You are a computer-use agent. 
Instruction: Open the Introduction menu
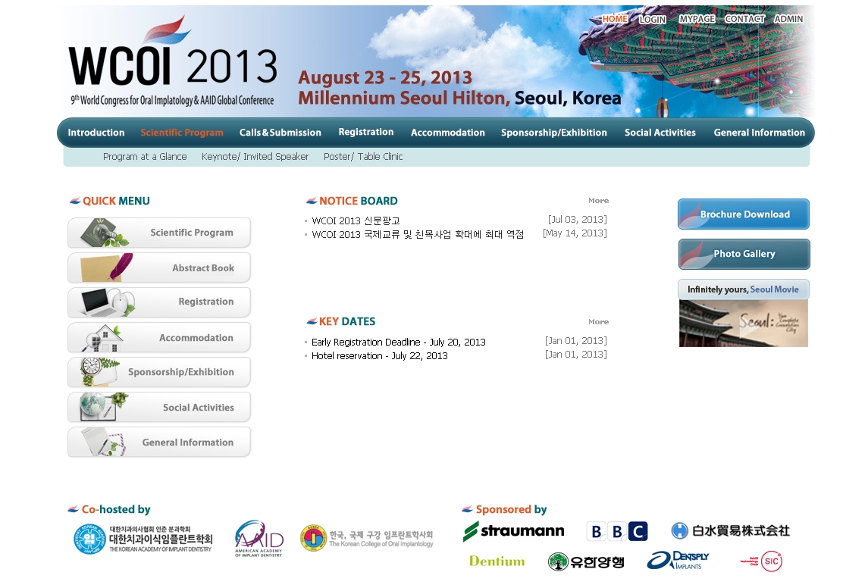click(96, 132)
